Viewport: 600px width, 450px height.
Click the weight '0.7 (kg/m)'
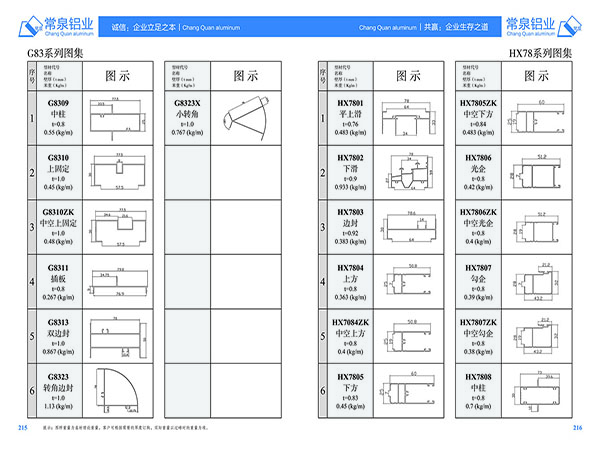click(x=478, y=406)
